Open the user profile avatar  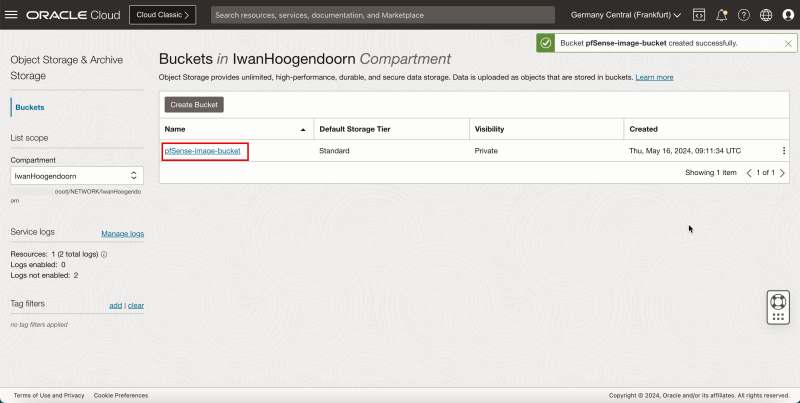point(787,15)
